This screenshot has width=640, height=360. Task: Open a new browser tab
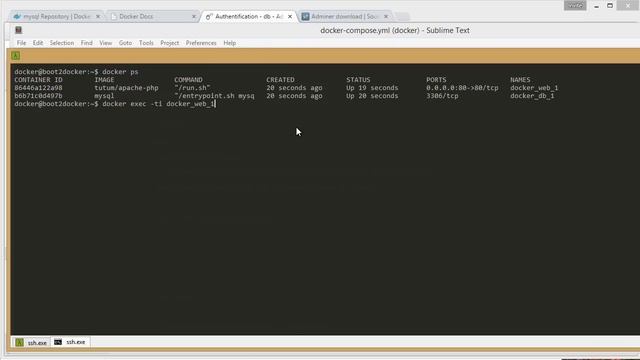point(402,16)
